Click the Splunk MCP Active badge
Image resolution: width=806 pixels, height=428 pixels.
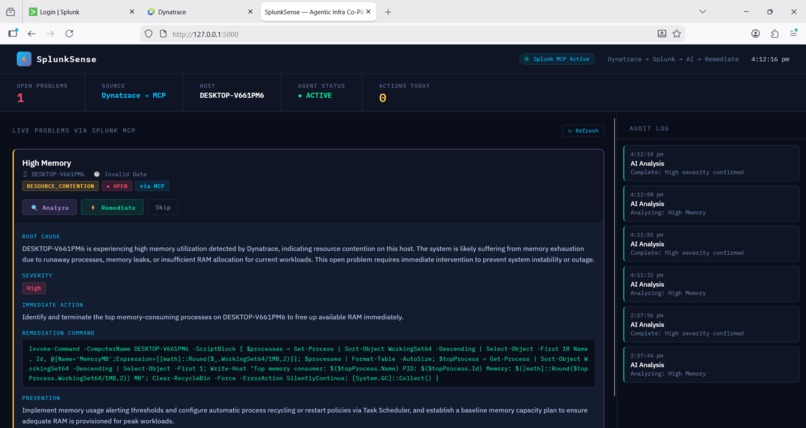point(556,59)
